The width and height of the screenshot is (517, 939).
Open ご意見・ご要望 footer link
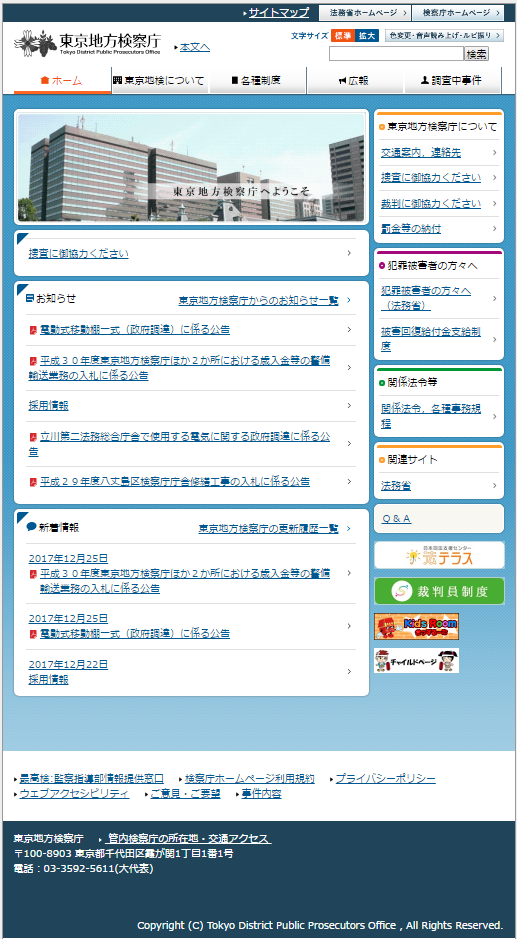(185, 794)
